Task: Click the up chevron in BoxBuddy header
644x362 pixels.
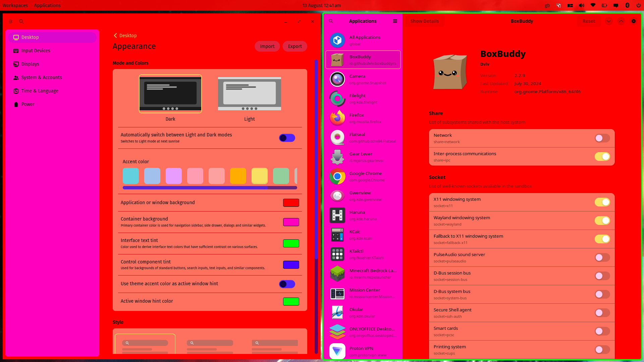Action: coord(621,21)
